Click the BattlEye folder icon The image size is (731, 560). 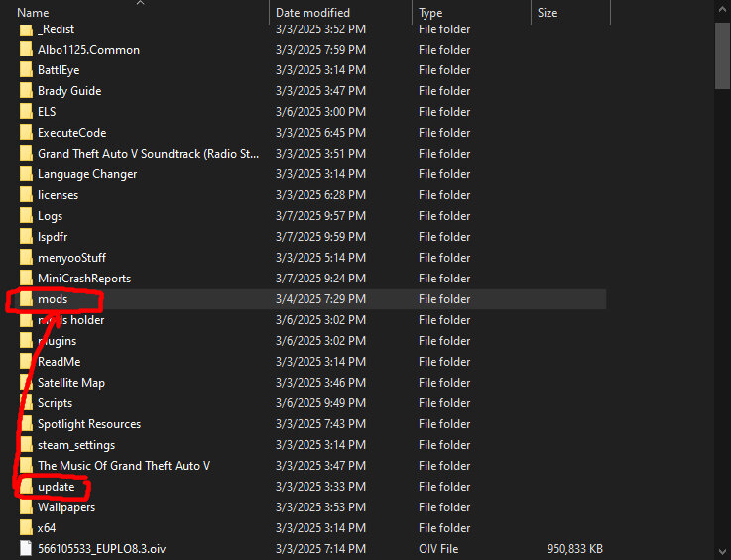(26, 70)
